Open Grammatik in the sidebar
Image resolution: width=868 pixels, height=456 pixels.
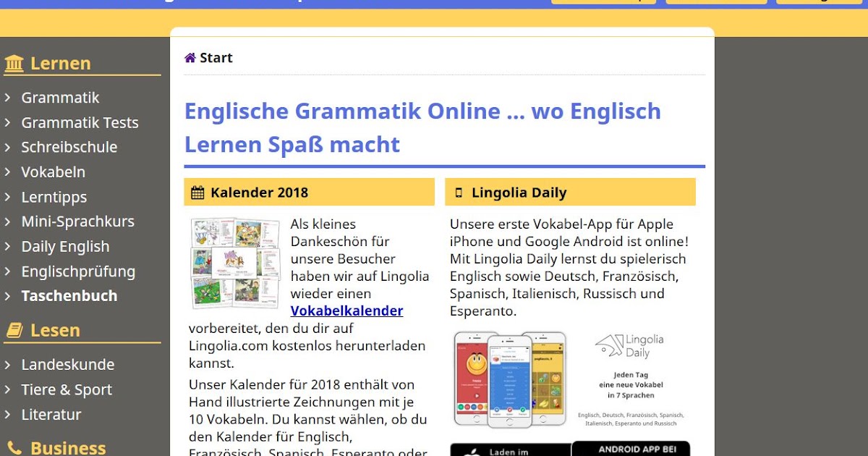tap(60, 98)
